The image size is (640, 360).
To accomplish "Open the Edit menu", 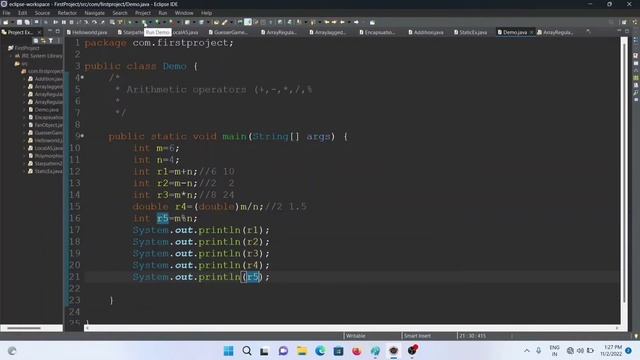I will point(22,13).
